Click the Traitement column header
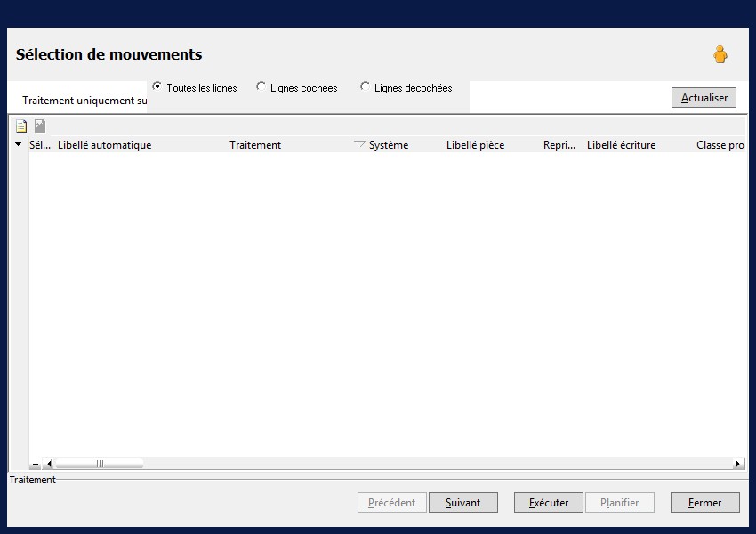This screenshot has height=534, width=756. [255, 145]
